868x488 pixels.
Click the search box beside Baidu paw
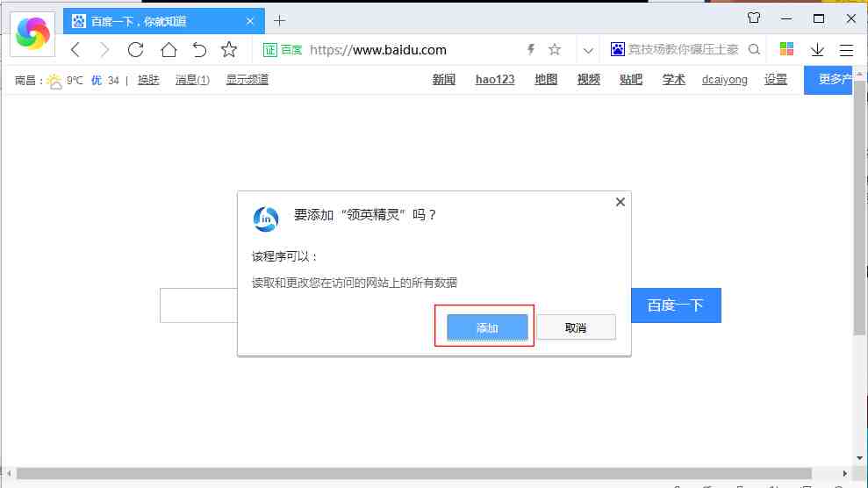tap(683, 49)
